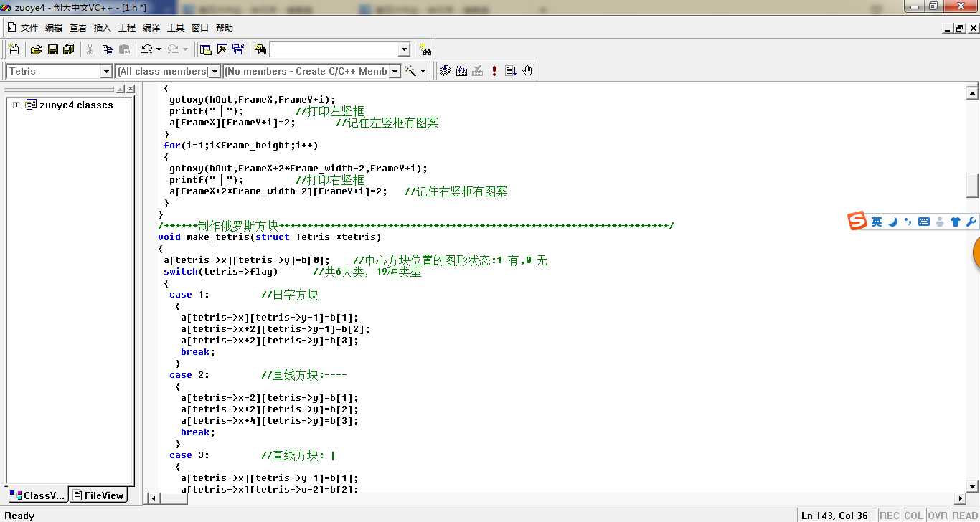
Task: Click the Save All stacked disks icon
Action: (69, 49)
